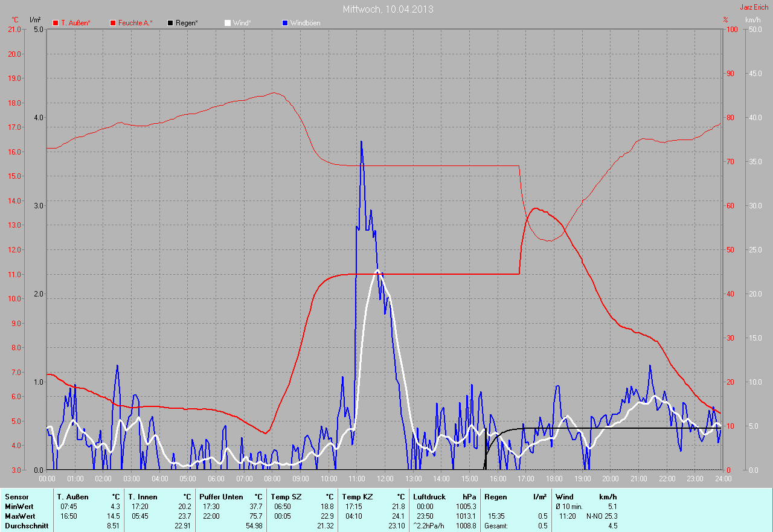The height and width of the screenshot is (532, 773).
Task: Click the T. Außen average '8.51'
Action: [114, 526]
